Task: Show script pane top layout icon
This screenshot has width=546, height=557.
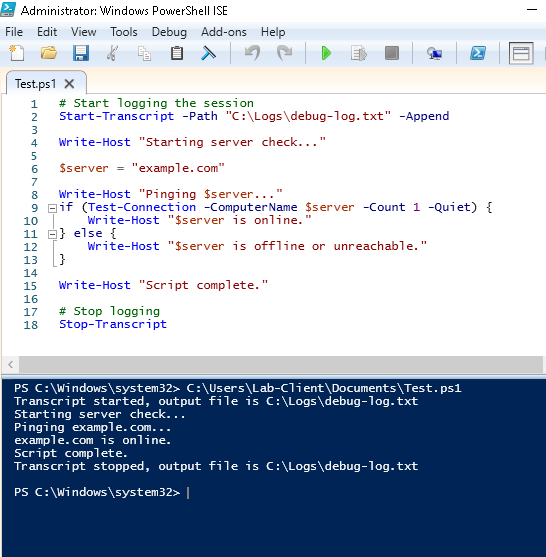Action: pos(521,54)
